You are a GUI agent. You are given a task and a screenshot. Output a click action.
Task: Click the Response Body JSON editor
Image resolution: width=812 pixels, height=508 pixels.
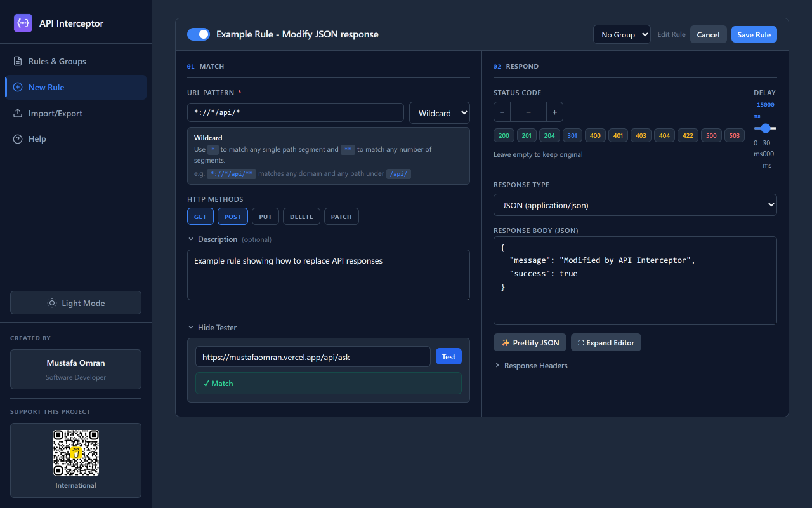(635, 281)
